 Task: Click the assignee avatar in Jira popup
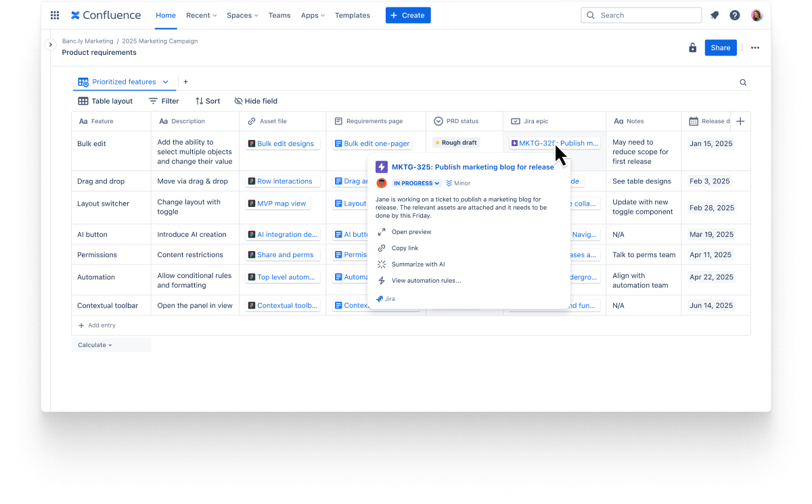[382, 183]
